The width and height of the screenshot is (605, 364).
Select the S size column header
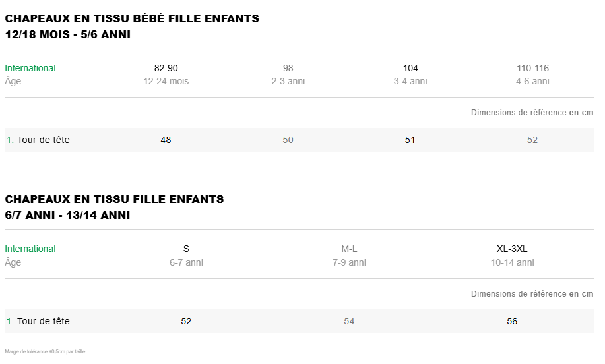coord(186,249)
